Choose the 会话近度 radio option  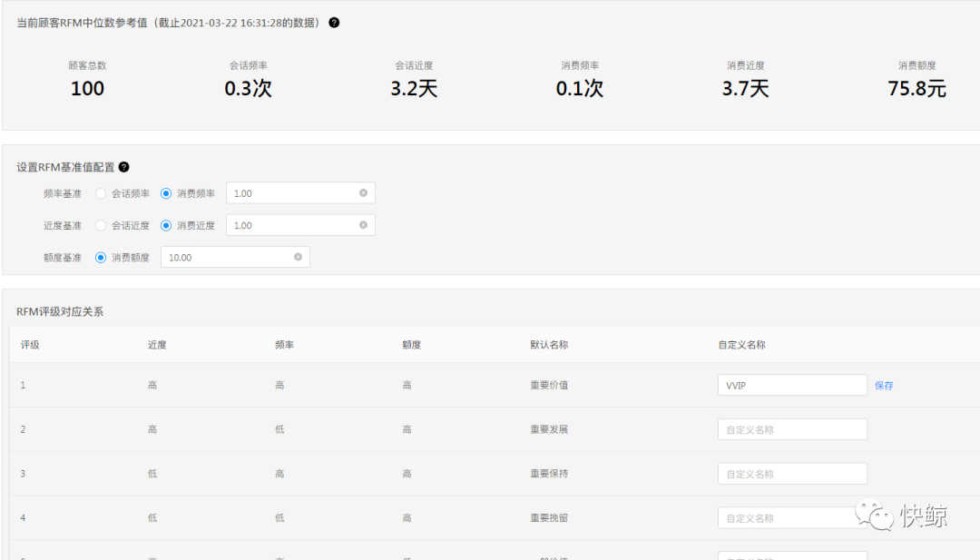(x=101, y=225)
